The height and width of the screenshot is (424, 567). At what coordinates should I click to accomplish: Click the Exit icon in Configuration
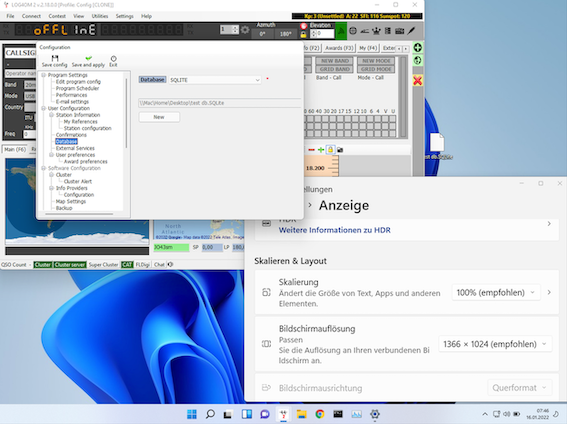click(x=114, y=58)
